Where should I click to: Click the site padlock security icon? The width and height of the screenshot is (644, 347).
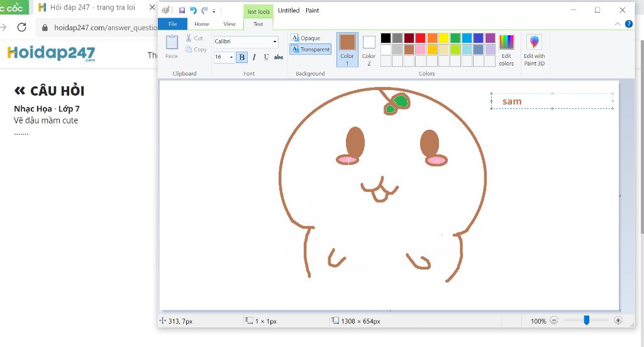(x=45, y=28)
